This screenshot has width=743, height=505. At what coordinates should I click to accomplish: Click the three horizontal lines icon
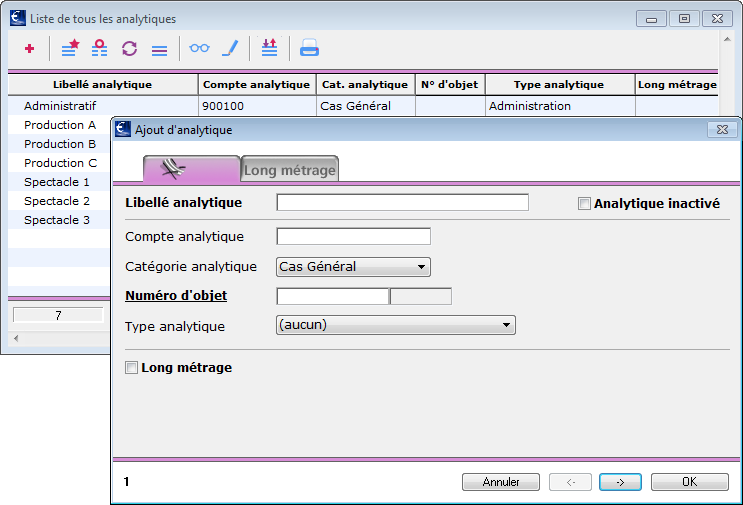(x=159, y=50)
